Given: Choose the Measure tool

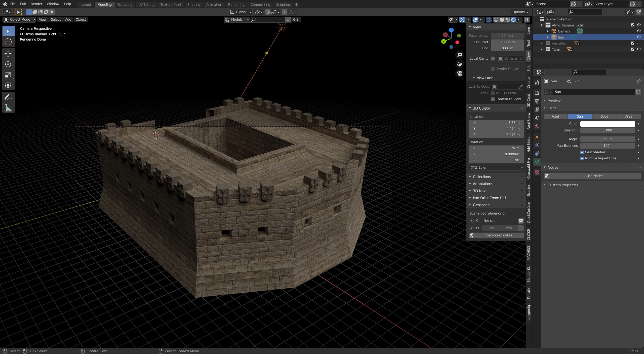Looking at the screenshot, I should [x=8, y=108].
